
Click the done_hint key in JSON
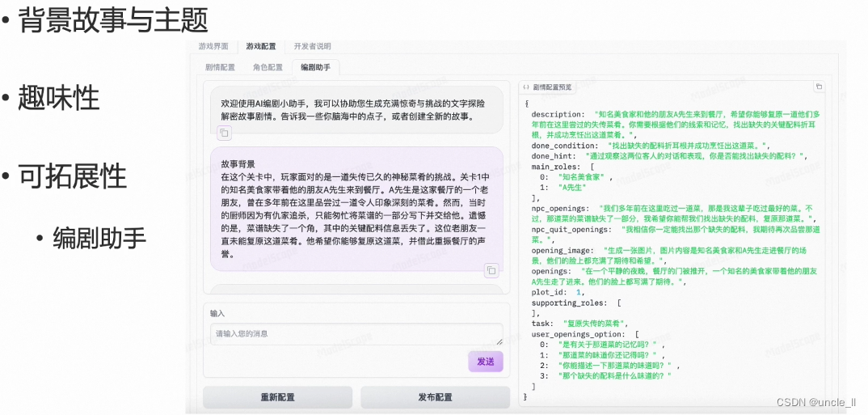click(x=552, y=155)
